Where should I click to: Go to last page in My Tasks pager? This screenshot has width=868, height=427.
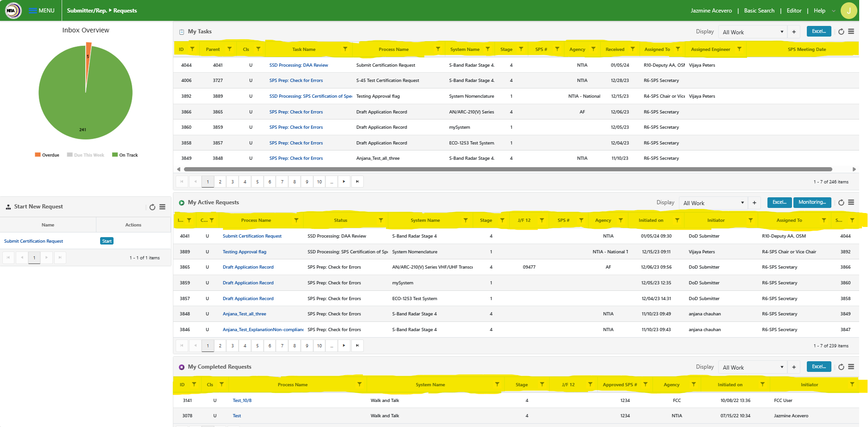point(357,182)
